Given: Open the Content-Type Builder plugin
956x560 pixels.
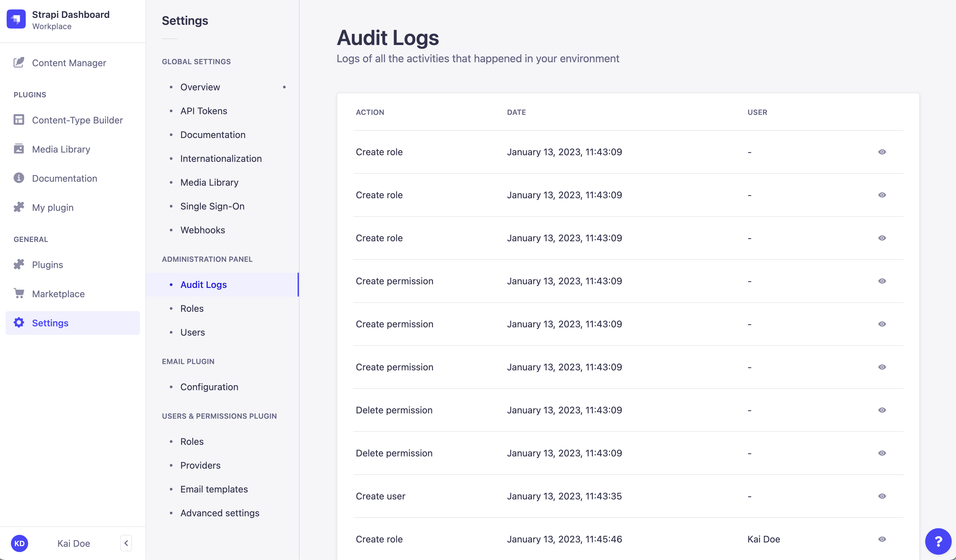Looking at the screenshot, I should pyautogui.click(x=77, y=120).
